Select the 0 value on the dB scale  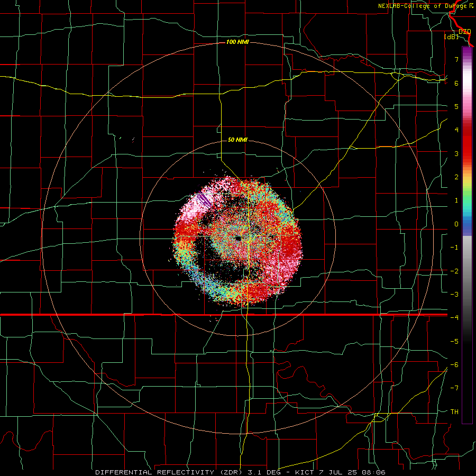point(456,224)
